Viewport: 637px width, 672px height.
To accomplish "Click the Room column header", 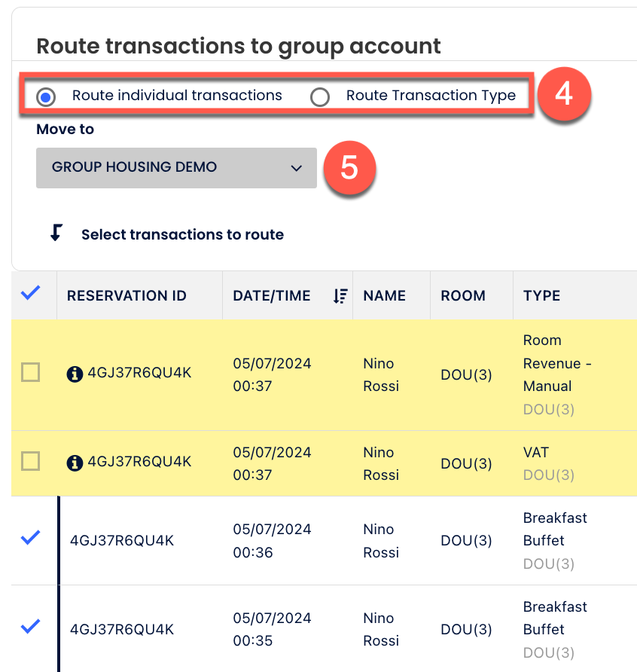I will coord(463,296).
